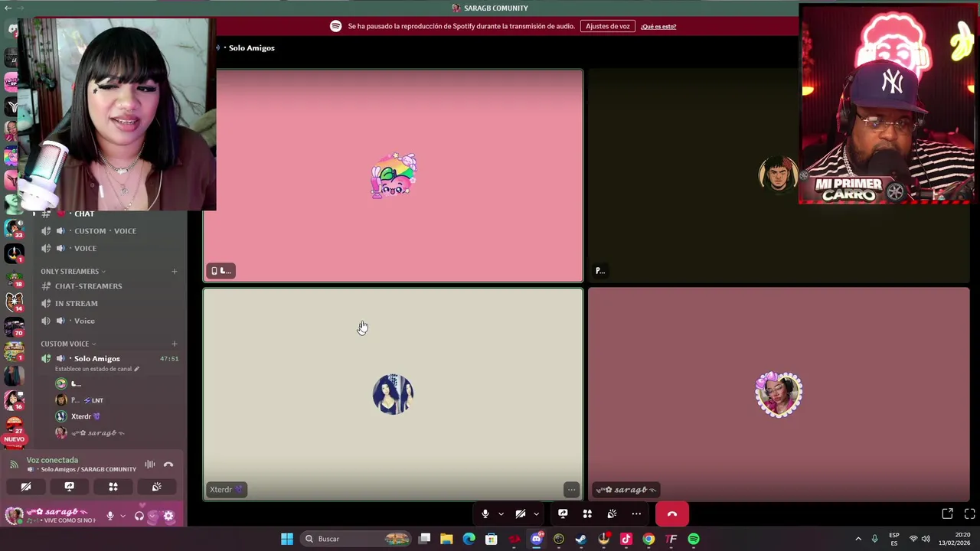Open camera options arrow in call bar
980x551 pixels.
click(x=536, y=514)
